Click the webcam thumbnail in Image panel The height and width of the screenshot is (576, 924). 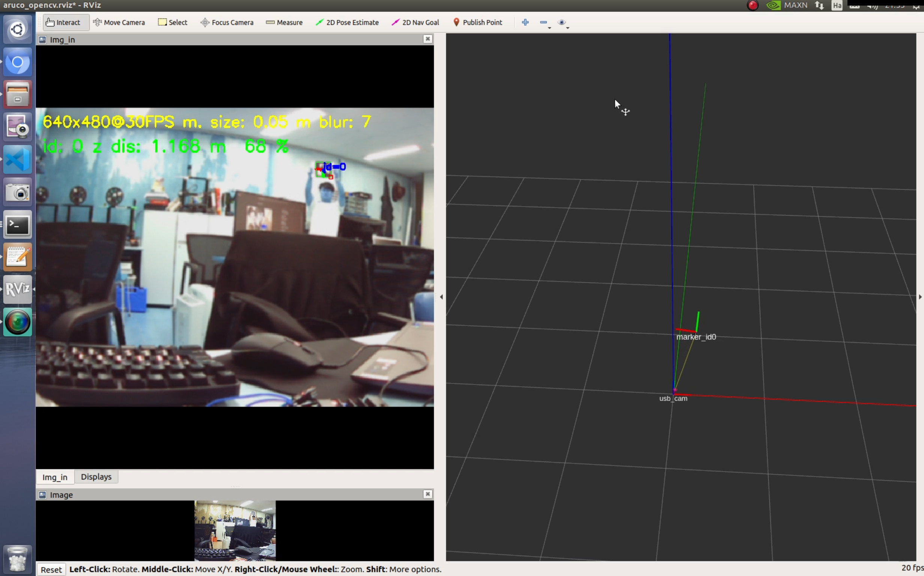click(235, 530)
